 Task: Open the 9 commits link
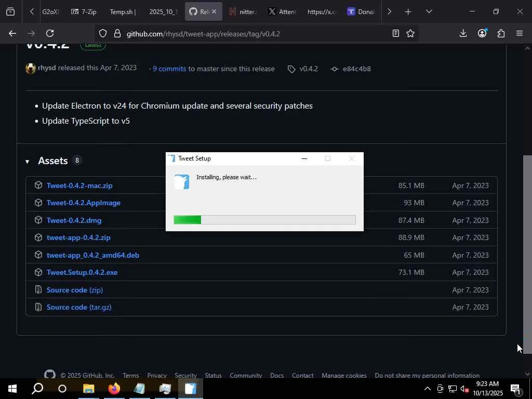[169, 69]
